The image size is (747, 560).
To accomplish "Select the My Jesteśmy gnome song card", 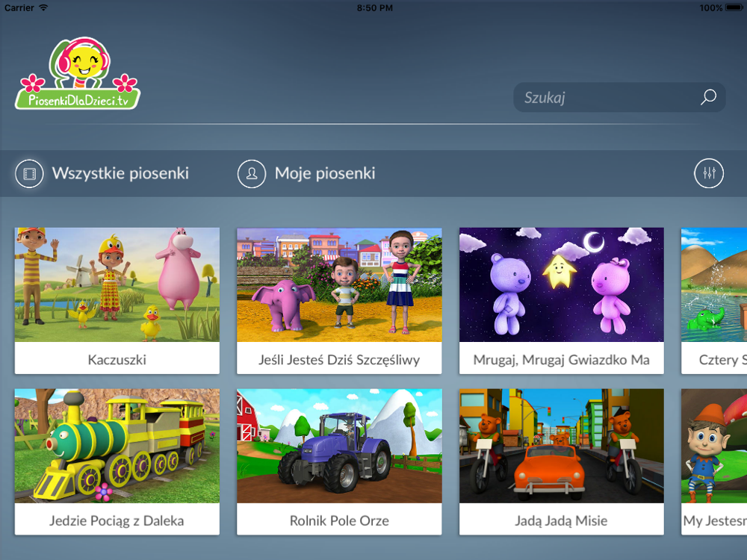I will [x=714, y=461].
